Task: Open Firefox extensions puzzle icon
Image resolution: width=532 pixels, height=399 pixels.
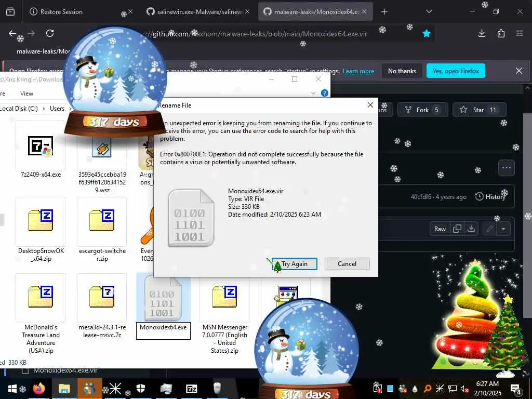Action: (501, 33)
